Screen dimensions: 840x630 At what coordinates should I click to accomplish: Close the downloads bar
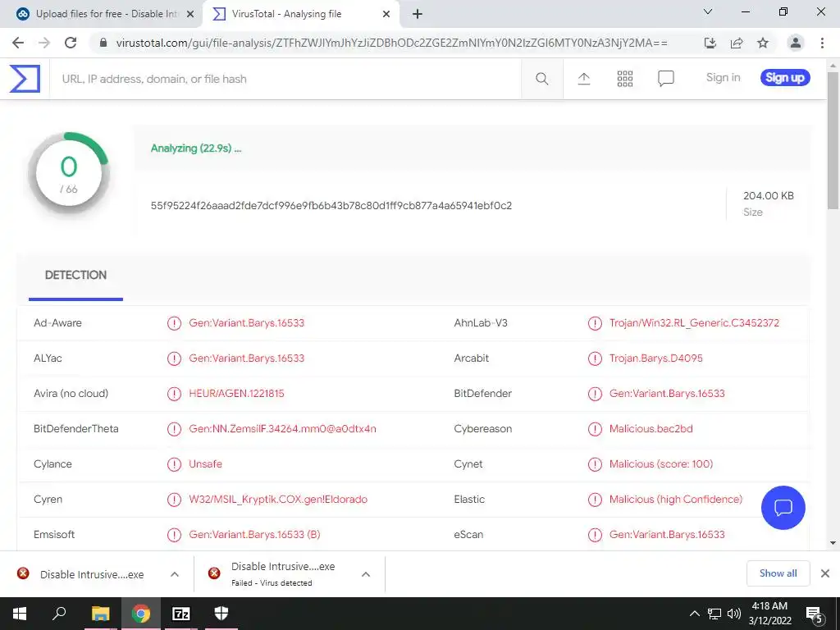pos(825,573)
